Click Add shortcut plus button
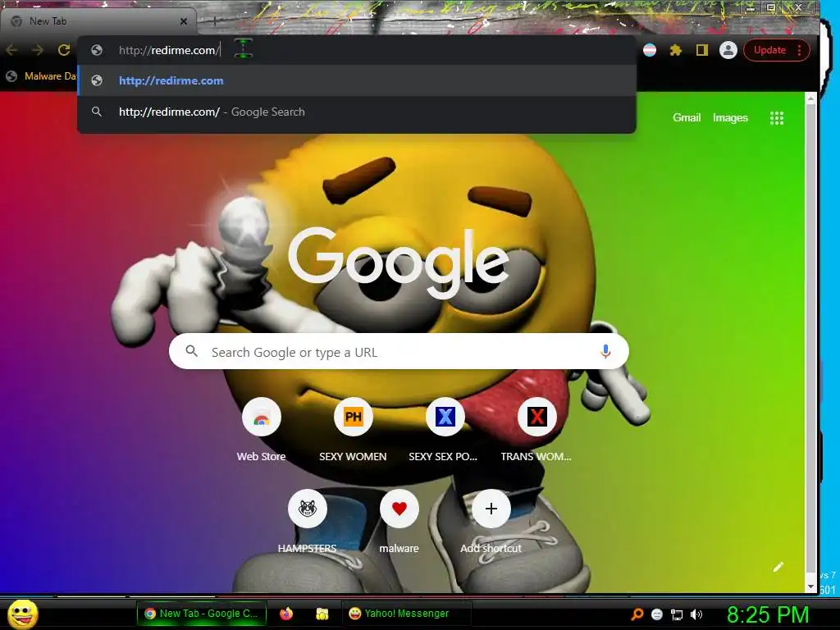The width and height of the screenshot is (840, 630). point(491,509)
